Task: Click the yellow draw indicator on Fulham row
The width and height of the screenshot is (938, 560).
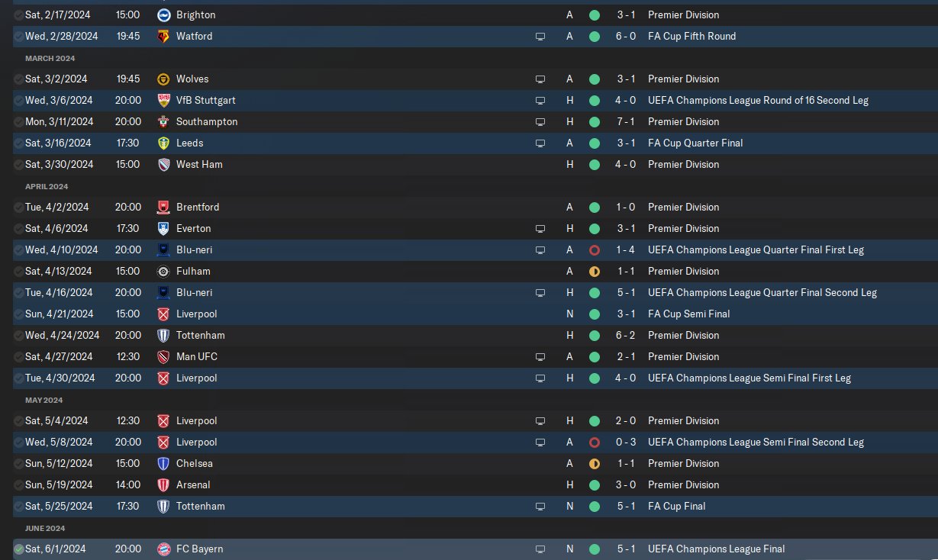Action: pos(595,271)
